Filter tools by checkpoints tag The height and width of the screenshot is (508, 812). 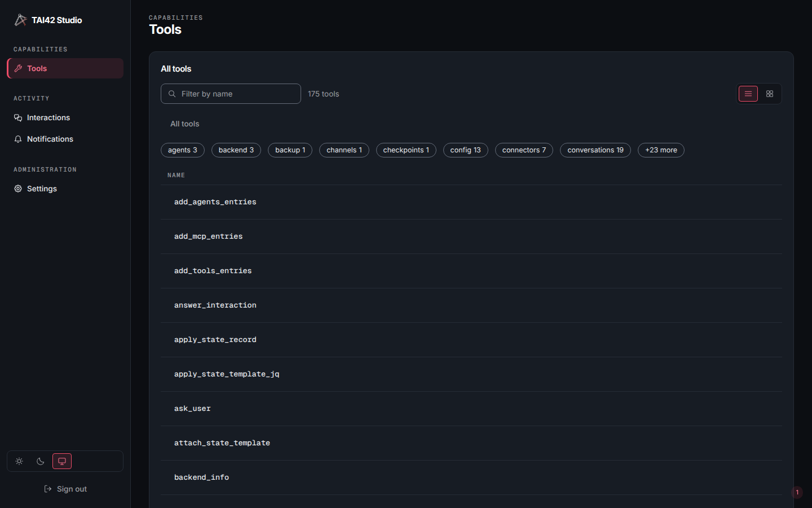[406, 150]
